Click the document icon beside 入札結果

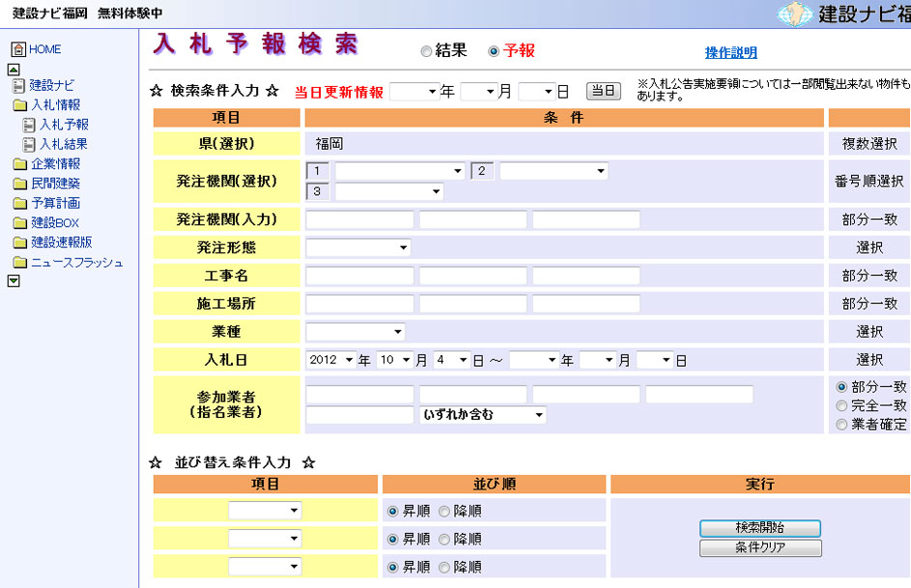click(x=29, y=145)
